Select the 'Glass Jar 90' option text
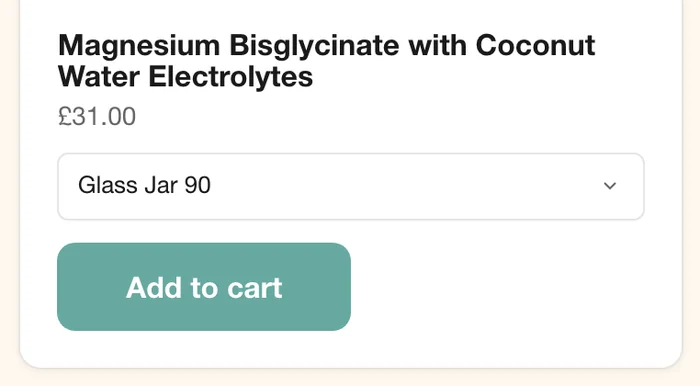700x386 pixels. tap(144, 185)
